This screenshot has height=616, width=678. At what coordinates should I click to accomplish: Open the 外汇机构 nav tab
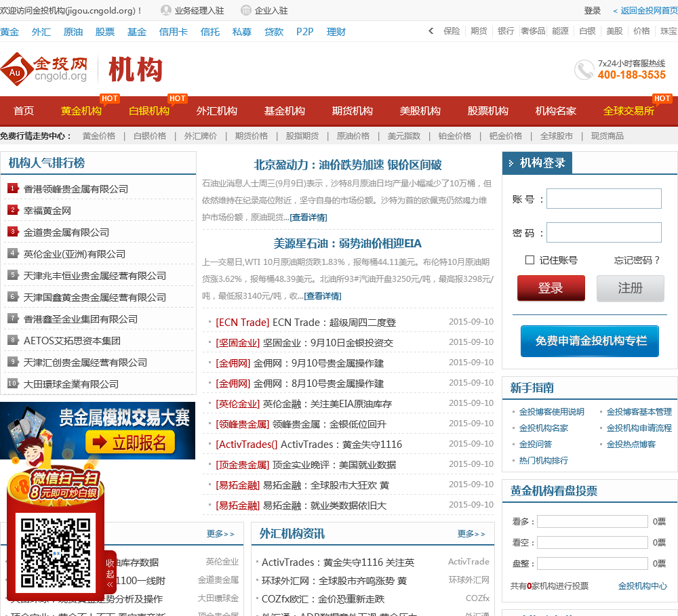(217, 111)
